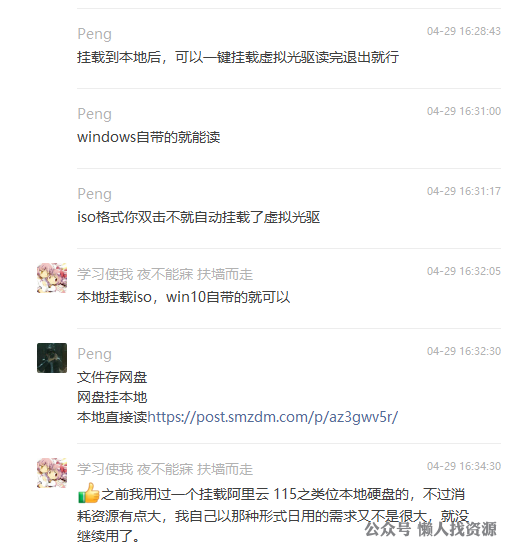The height and width of the screenshot is (557, 517).
Task: Click the timestamp 04-29 16:32:30
Action: [464, 351]
